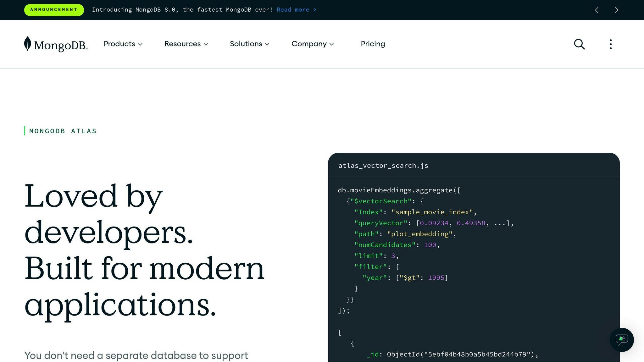Click the previous announcement arrow
644x362 pixels.
click(x=597, y=10)
